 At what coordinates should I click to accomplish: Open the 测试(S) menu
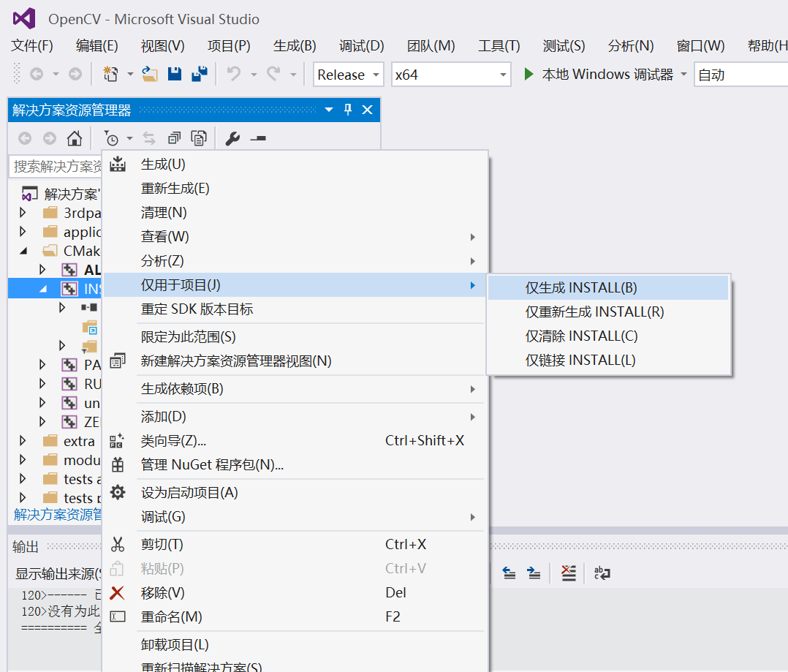564,46
